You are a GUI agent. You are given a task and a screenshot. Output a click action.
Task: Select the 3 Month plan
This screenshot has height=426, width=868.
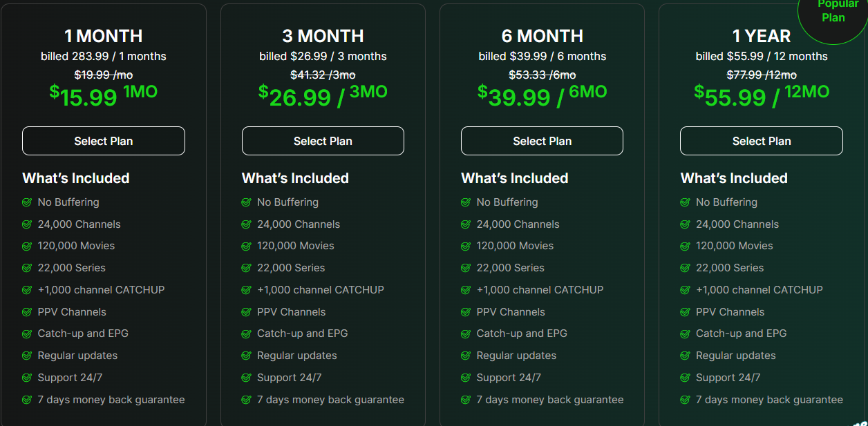click(323, 141)
